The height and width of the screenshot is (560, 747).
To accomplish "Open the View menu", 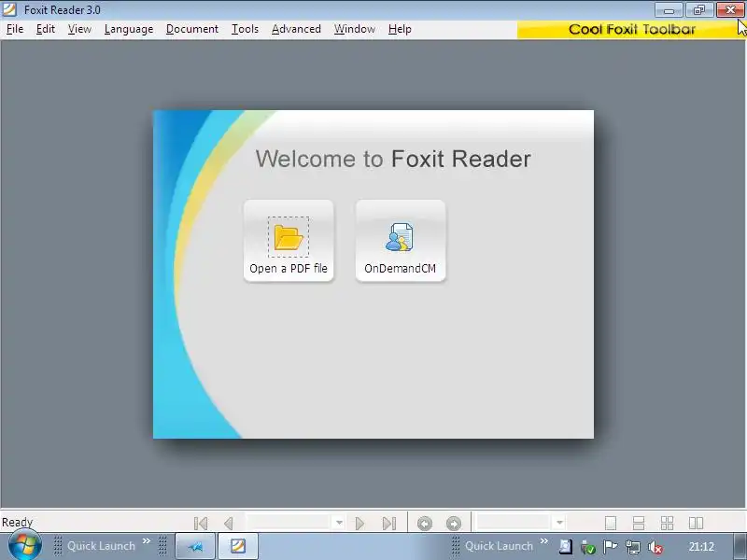I will 79,29.
